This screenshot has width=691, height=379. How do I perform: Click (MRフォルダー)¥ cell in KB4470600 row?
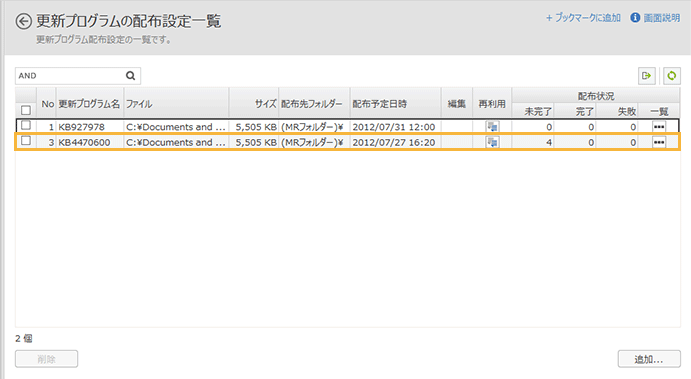314,142
